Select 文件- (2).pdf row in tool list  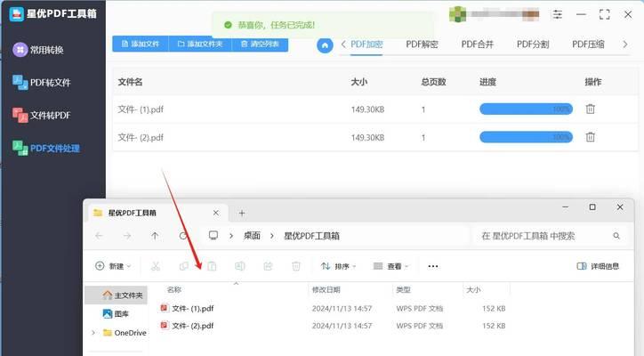(375, 137)
